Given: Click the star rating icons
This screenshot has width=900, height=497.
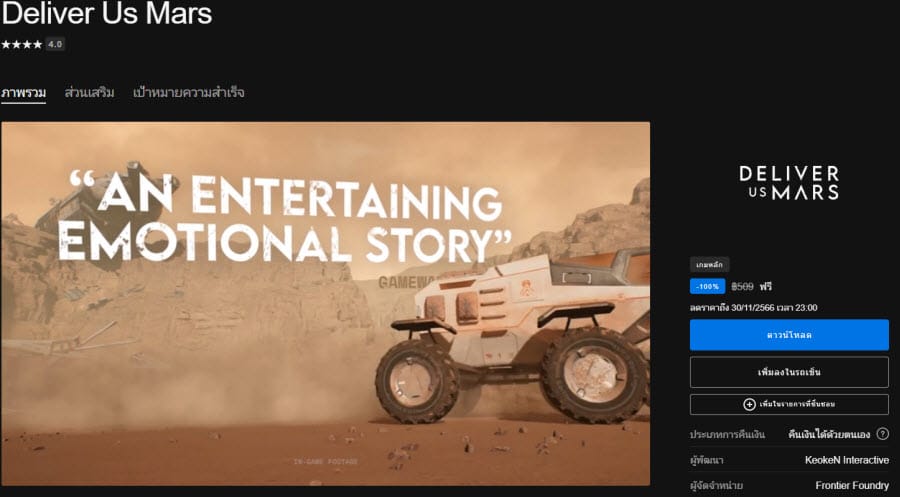Looking at the screenshot, I should 21,44.
